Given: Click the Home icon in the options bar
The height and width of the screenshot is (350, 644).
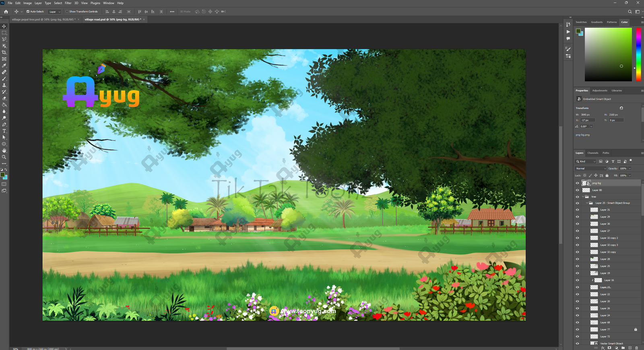Looking at the screenshot, I should tap(6, 12).
